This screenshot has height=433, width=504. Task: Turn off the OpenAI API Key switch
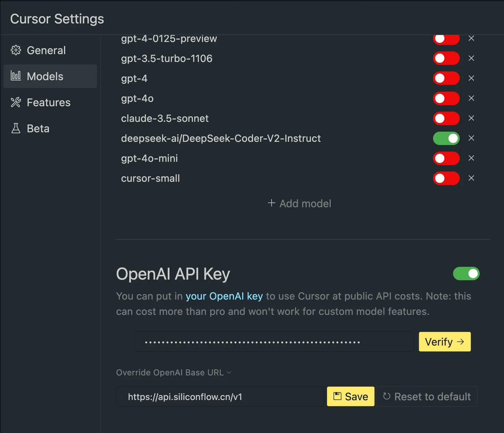(466, 274)
